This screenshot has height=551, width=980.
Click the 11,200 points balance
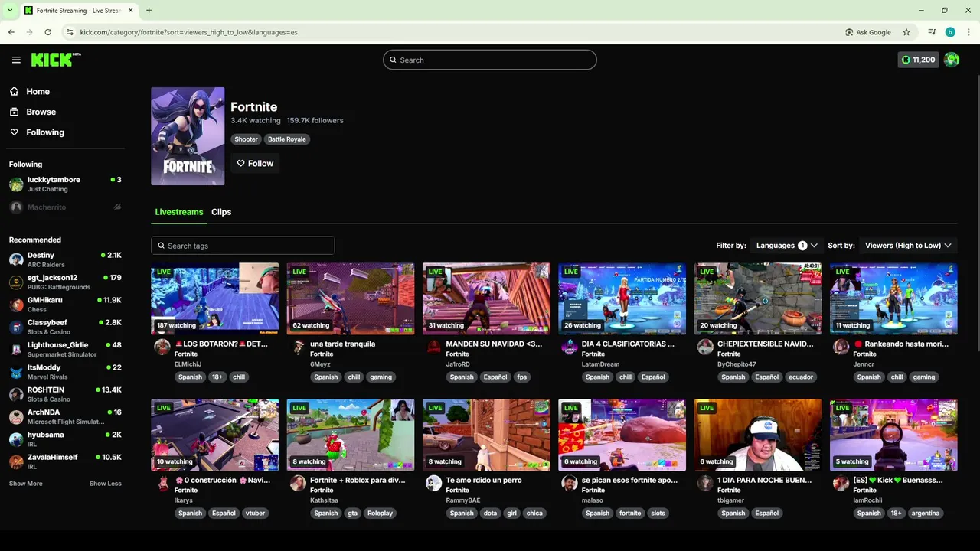pyautogui.click(x=918, y=60)
